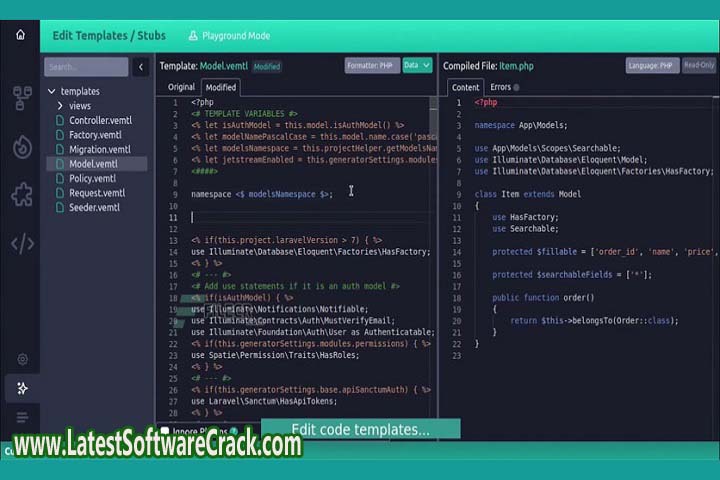Open the plugins puzzle piece icon

[x=21, y=194]
